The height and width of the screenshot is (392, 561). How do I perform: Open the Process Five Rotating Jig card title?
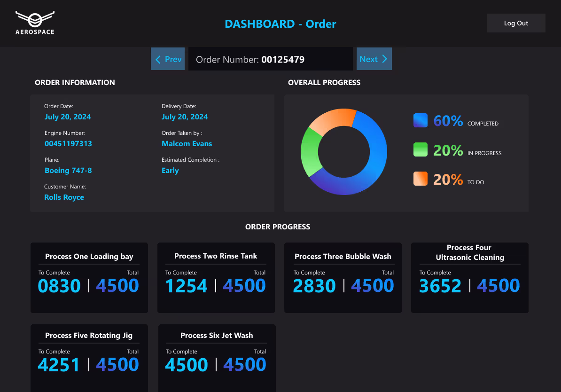[89, 336]
